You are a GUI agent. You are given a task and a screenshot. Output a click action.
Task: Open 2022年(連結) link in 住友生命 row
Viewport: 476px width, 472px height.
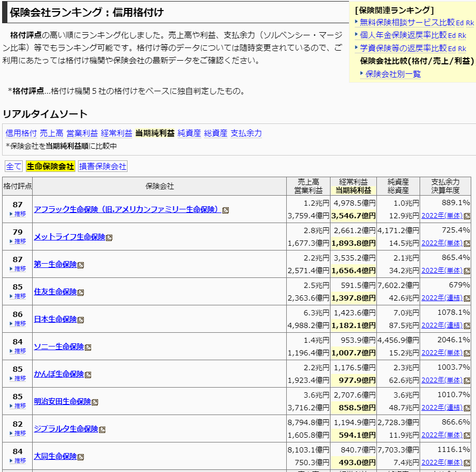tap(442, 298)
